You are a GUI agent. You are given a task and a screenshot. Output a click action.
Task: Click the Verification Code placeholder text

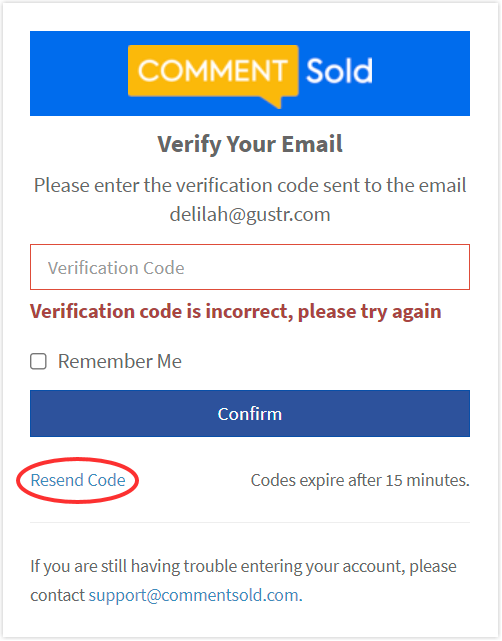[x=116, y=268]
